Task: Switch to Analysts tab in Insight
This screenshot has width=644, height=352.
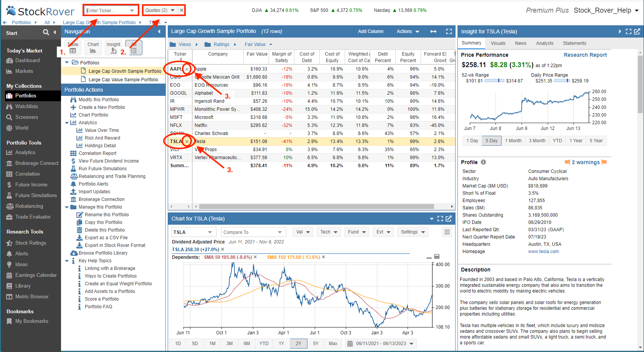Action: coord(545,43)
